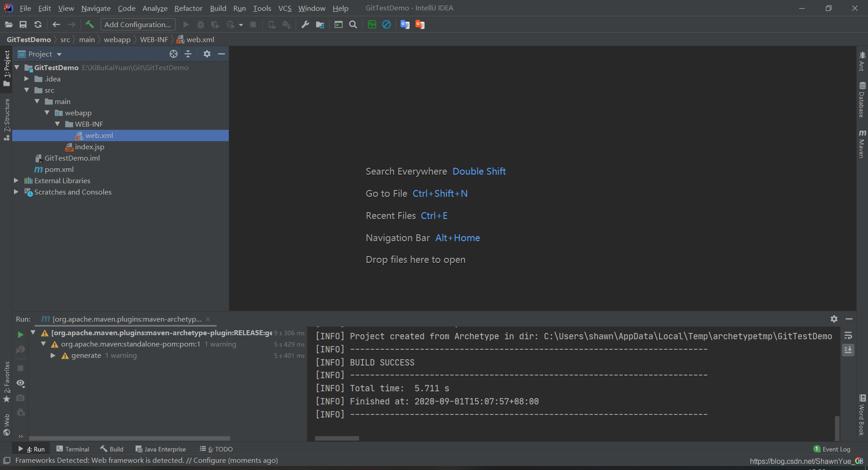This screenshot has height=470, width=868.
Task: Open the Build tool window button
Action: (112, 449)
